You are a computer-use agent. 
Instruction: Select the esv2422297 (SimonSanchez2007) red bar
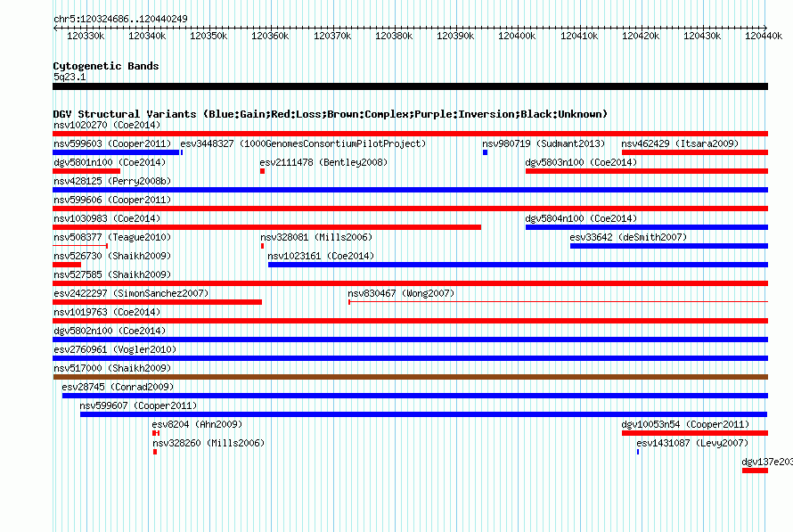tap(158, 302)
